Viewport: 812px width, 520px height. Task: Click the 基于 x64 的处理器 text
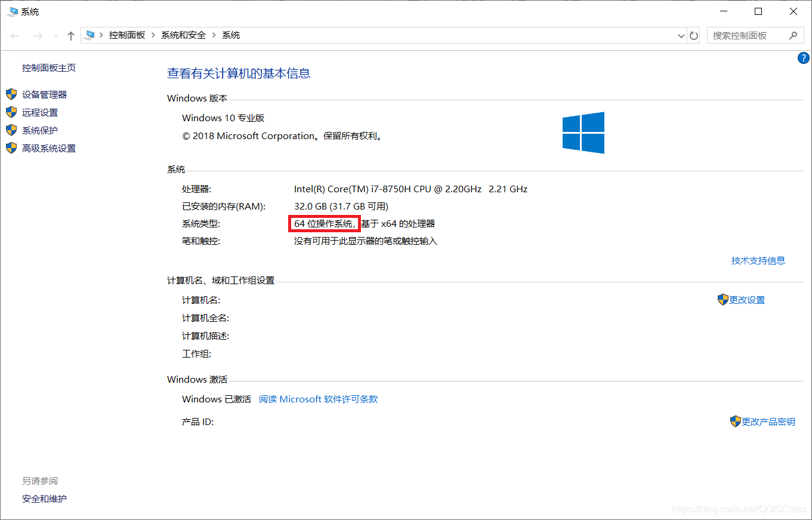tap(398, 224)
